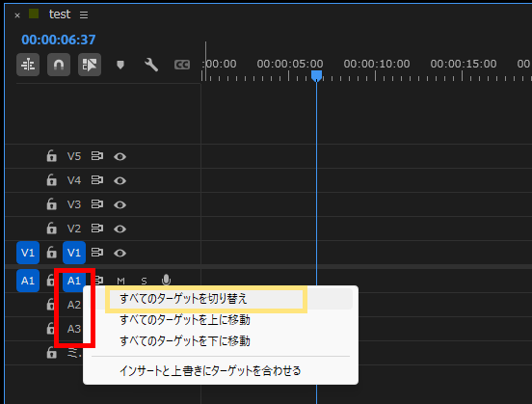
Task: Toggle lock on track V1
Action: click(52, 253)
